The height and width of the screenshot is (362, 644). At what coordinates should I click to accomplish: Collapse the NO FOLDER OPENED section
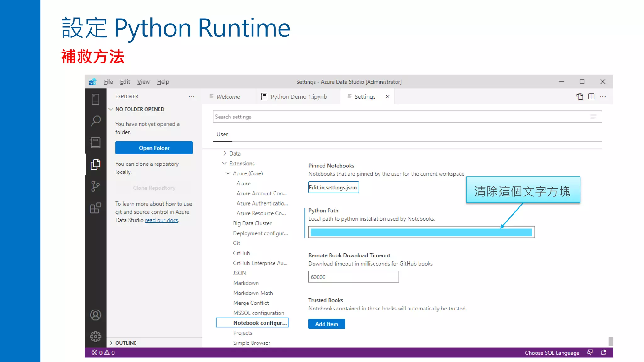[x=111, y=109]
